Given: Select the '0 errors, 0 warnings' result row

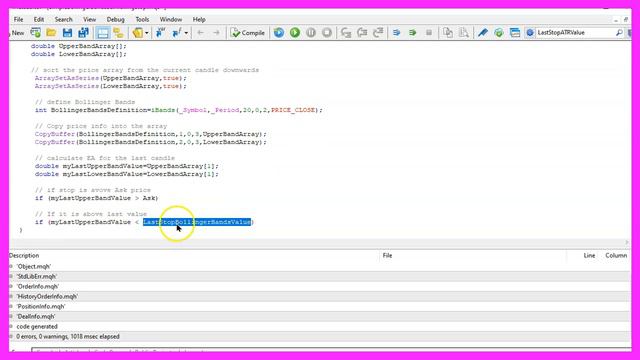Looking at the screenshot, I should tap(320, 336).
